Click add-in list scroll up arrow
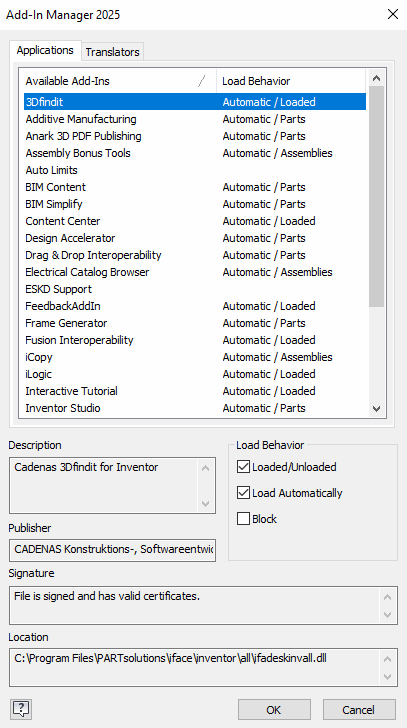Viewport: 407px width, 728px height. [x=376, y=78]
